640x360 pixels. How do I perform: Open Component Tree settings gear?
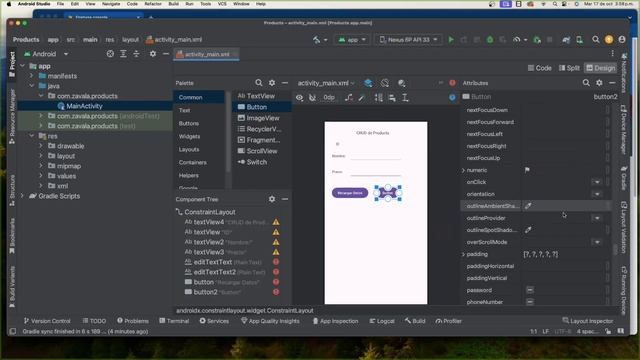click(x=272, y=199)
